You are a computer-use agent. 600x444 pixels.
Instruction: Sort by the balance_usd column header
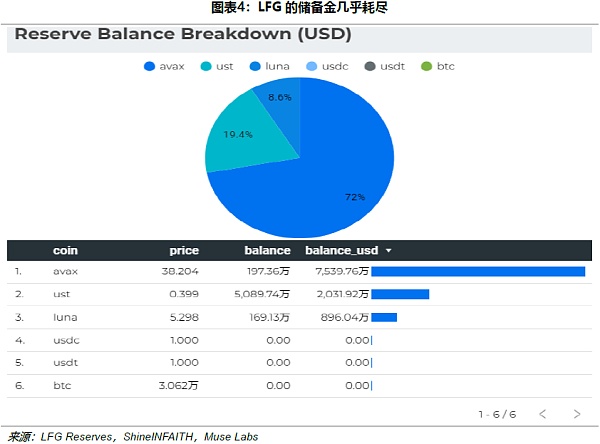tap(342, 250)
